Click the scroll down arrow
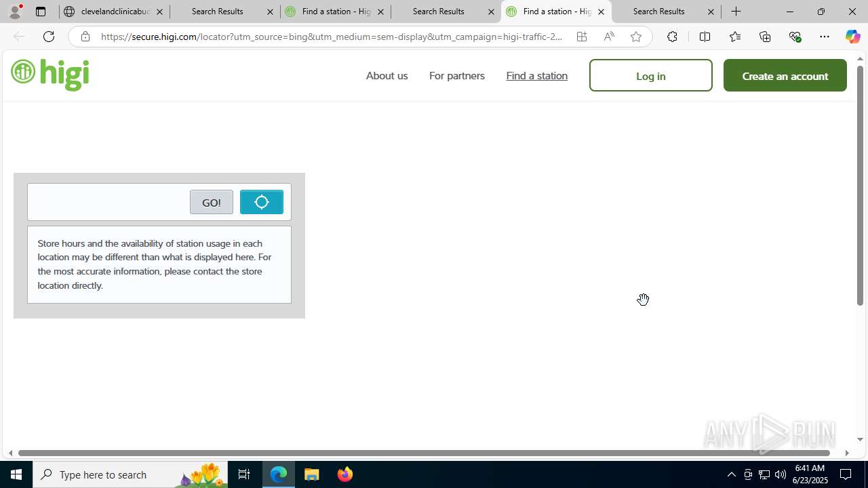Screen dimensions: 868x488 click(x=860, y=439)
